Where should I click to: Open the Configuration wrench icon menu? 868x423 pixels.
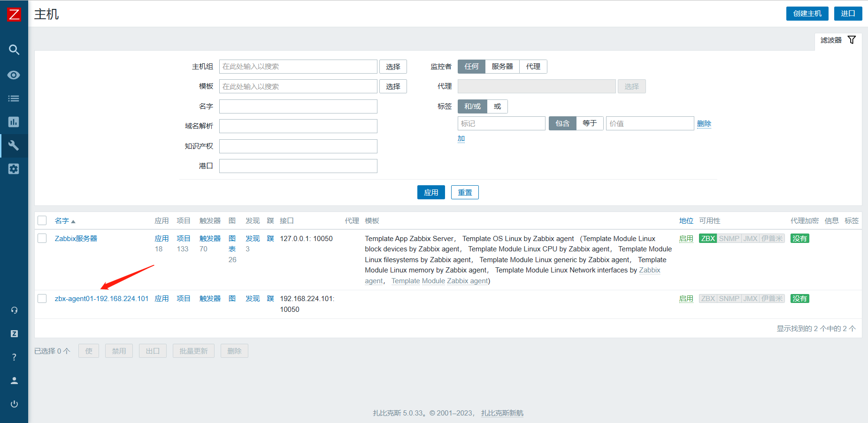tap(14, 145)
